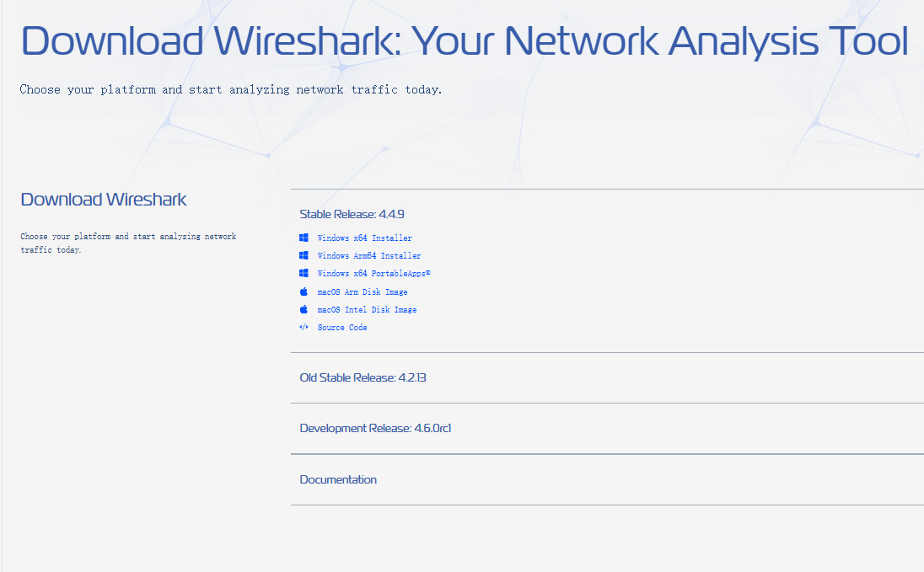Get the Windows x64 PortableApps package
This screenshot has height=572, width=924.
373,274
